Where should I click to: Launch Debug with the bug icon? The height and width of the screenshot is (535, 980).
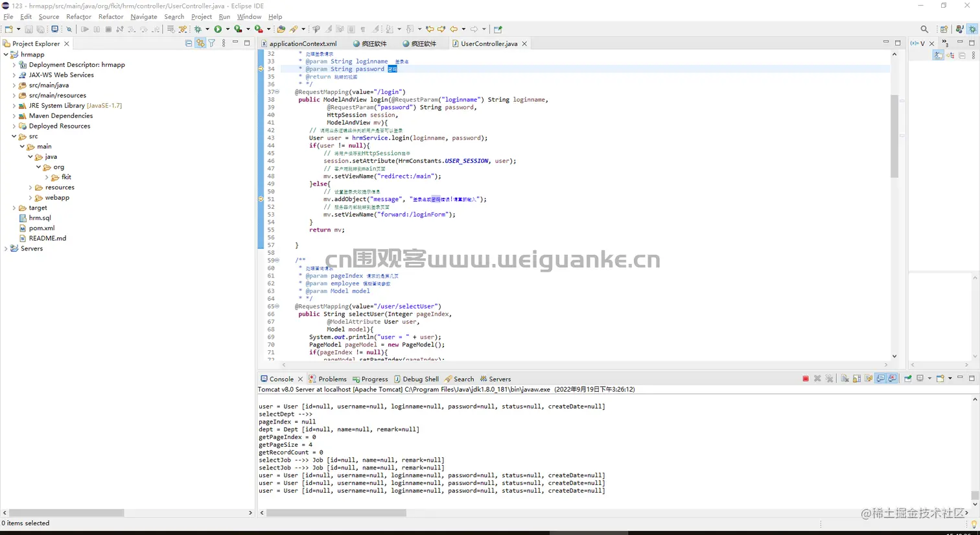(198, 29)
